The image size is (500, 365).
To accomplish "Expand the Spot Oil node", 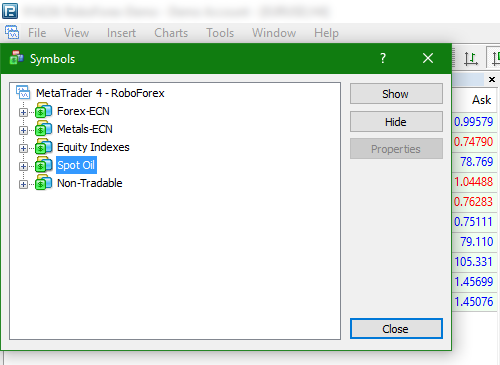I will click(x=23, y=166).
